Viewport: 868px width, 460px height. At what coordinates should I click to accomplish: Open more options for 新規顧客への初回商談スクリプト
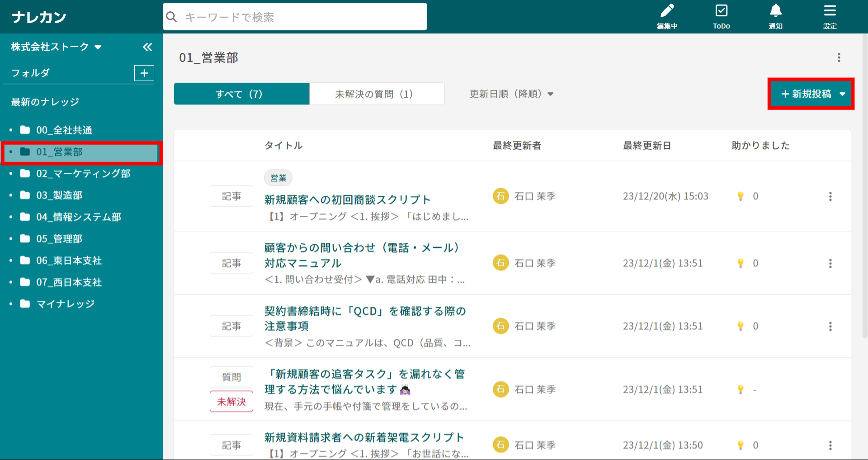[x=830, y=196]
